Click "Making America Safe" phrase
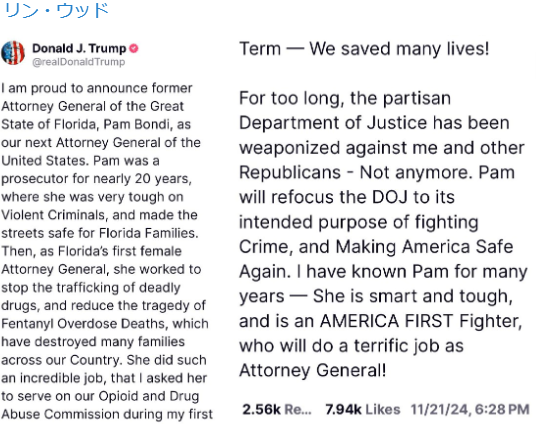Screen dimensions: 536x428 (424, 247)
